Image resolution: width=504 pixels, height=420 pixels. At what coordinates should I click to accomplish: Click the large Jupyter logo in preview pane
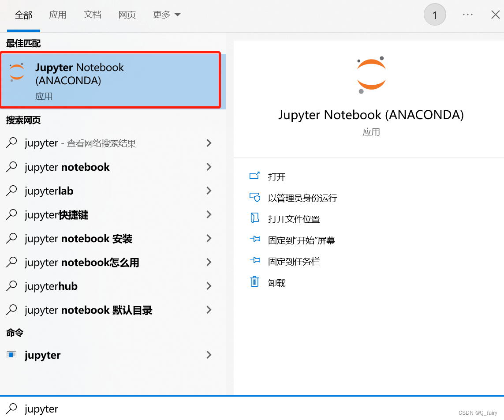[x=371, y=75]
